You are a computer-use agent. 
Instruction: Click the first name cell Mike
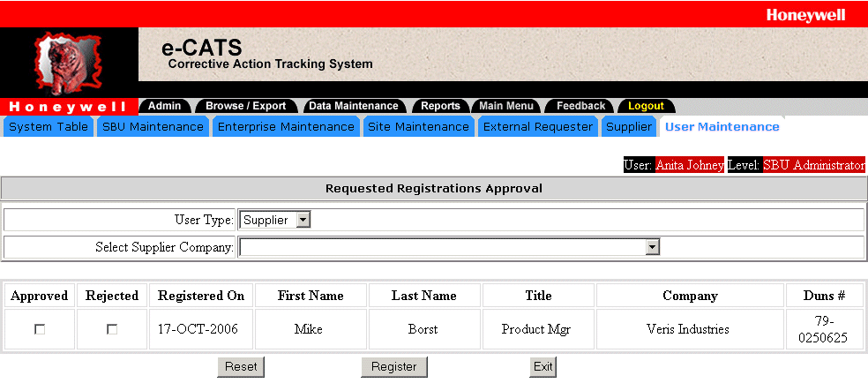(x=309, y=329)
